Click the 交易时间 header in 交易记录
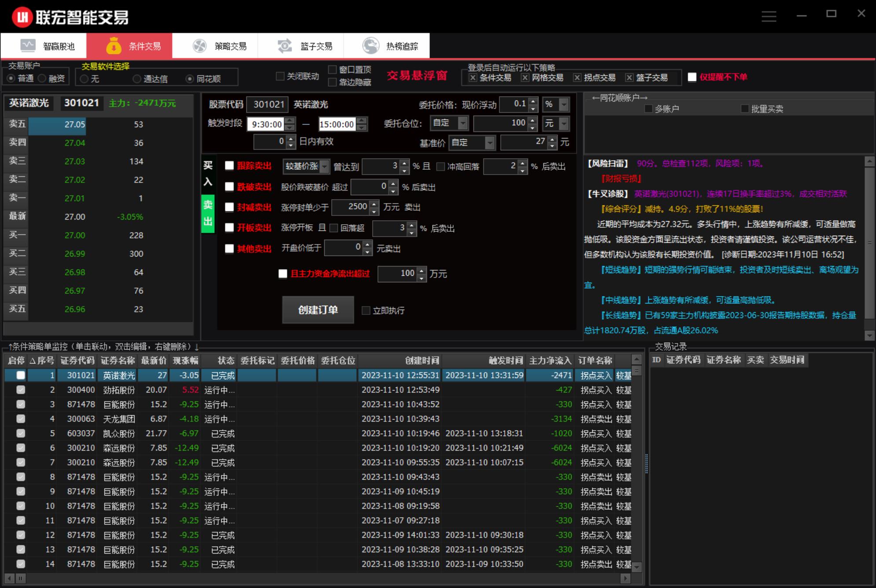This screenshot has height=588, width=876. pyautogui.click(x=787, y=360)
